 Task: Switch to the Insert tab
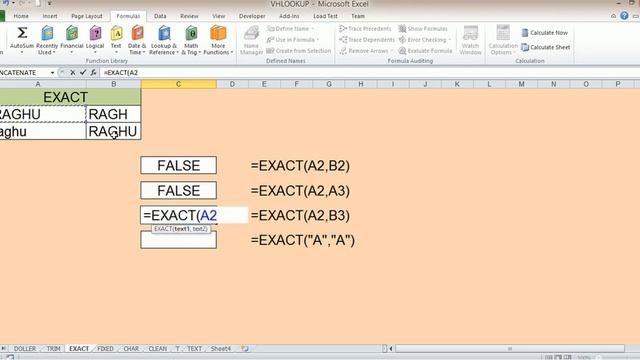[x=50, y=16]
